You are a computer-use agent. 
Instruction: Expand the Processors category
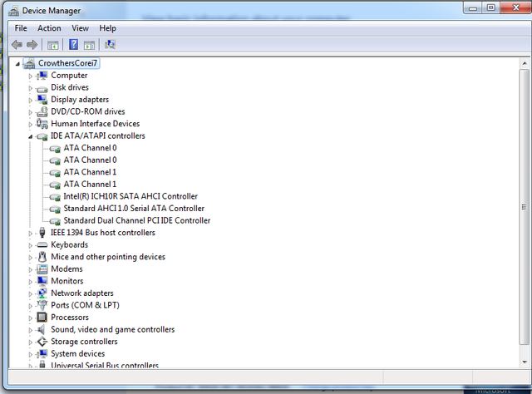click(x=30, y=318)
